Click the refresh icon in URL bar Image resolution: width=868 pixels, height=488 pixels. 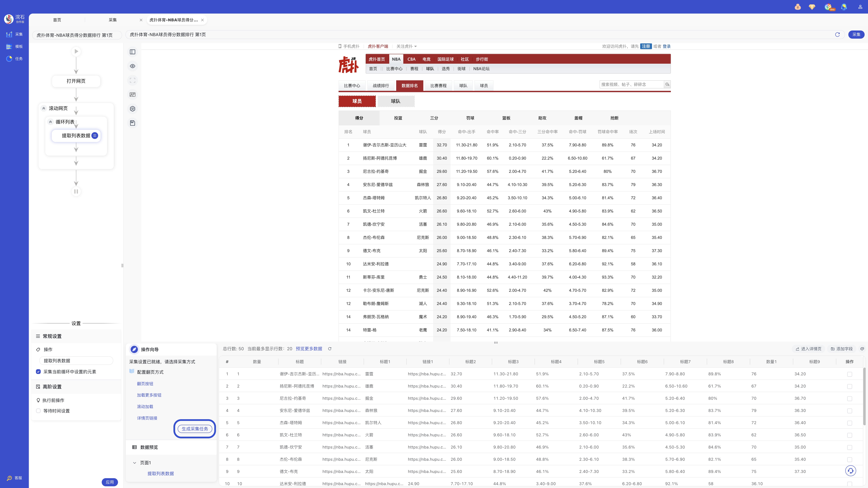tap(837, 34)
